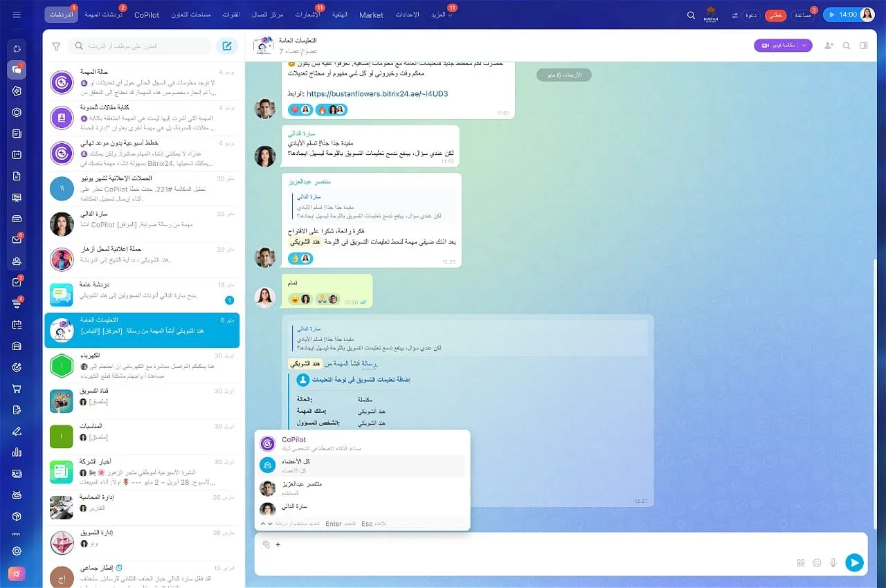Screen dimensions: 886x588
Task: Open the contacts people icon in left sidebar
Action: (x=17, y=261)
